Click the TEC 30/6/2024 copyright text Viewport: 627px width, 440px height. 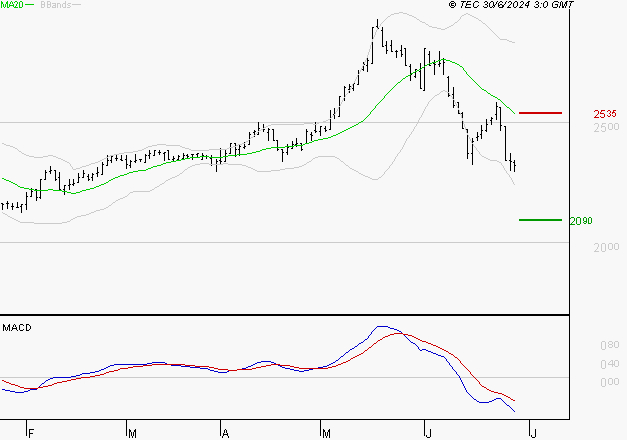pos(511,5)
